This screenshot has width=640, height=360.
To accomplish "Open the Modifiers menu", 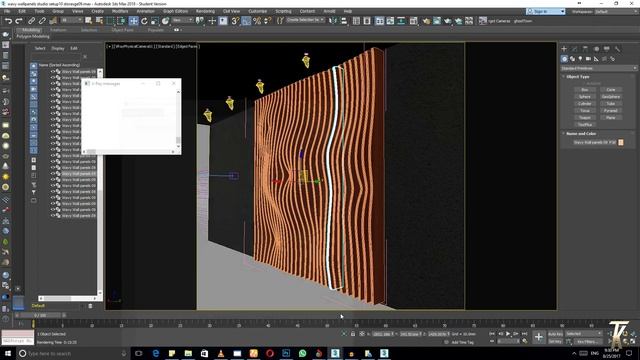I will coord(120,11).
